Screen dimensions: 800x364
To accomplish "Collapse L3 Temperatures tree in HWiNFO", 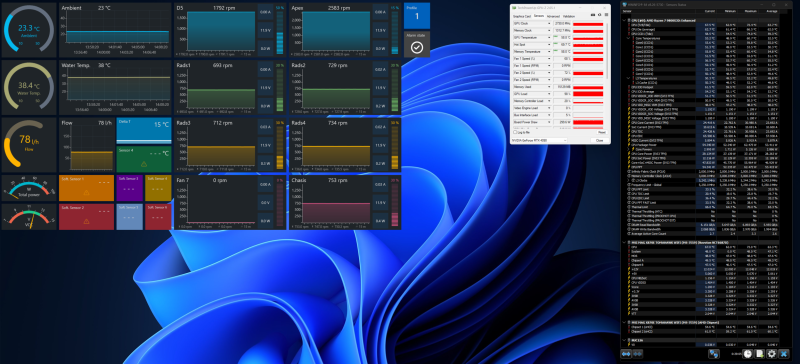I will tap(628, 78).
